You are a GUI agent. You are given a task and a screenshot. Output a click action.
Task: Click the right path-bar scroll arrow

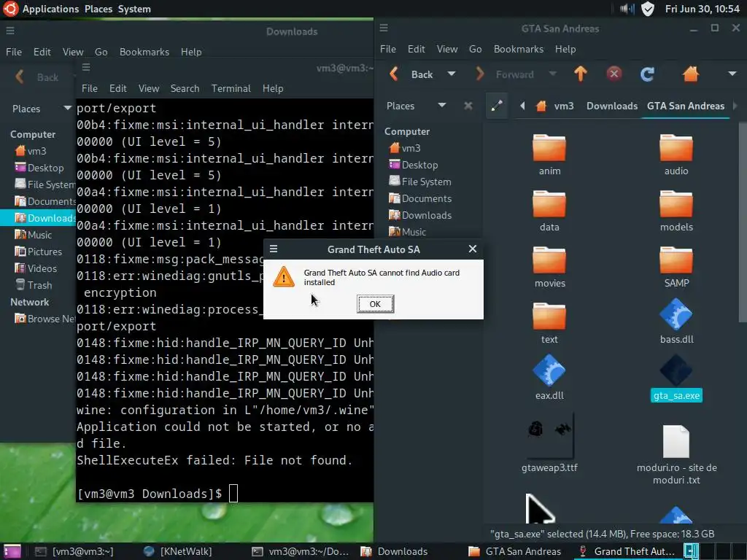click(x=735, y=106)
